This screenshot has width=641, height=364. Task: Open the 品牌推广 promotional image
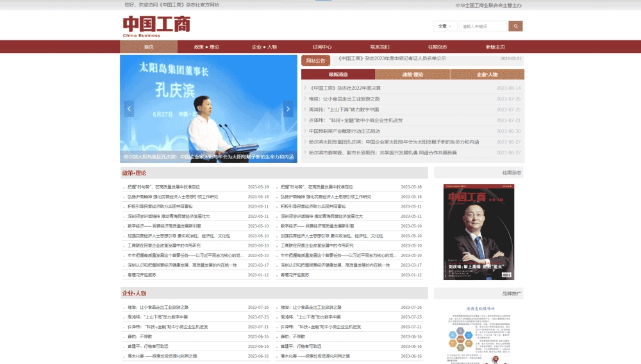click(479, 334)
